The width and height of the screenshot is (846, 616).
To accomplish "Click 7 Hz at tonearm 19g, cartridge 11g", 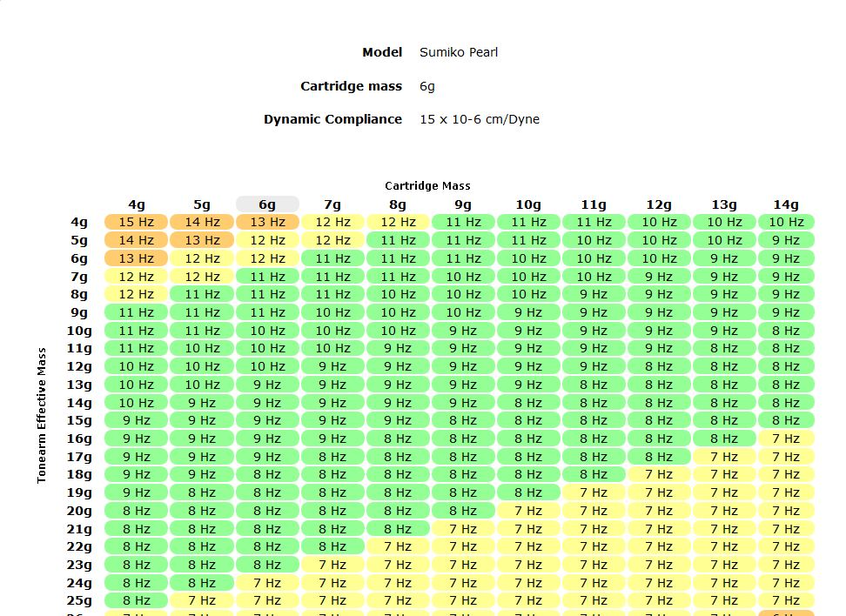I will pyautogui.click(x=594, y=493).
